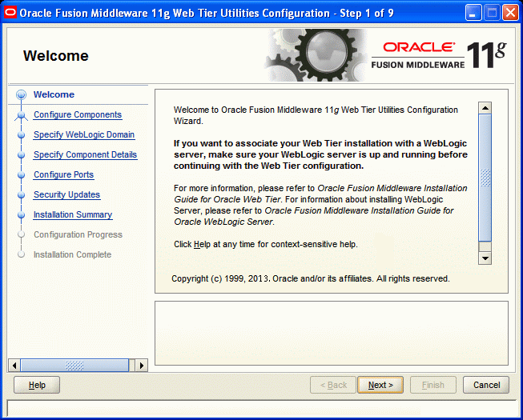Proceed with the Next button
523x420 pixels.
coord(380,385)
